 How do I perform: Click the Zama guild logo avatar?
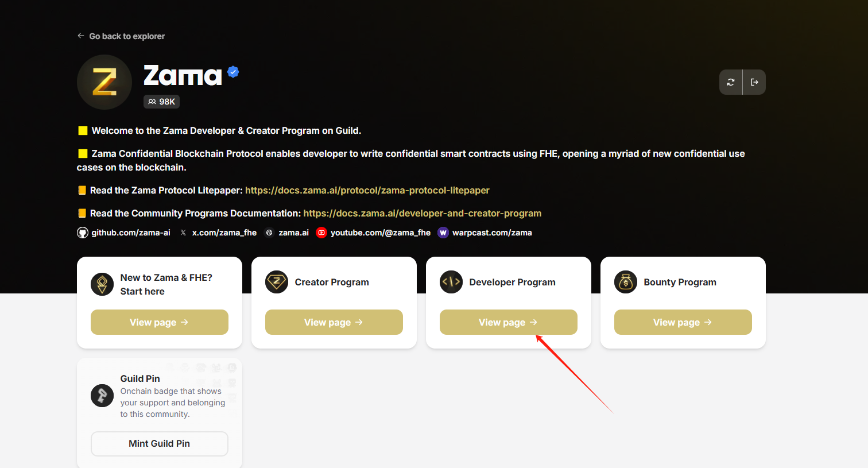[104, 82]
